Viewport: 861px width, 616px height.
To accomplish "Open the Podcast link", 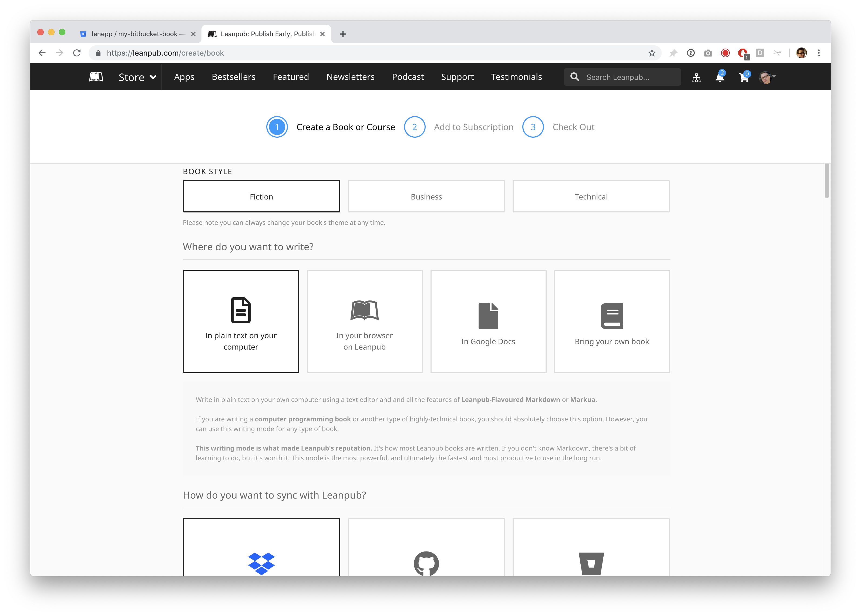I will tap(408, 77).
